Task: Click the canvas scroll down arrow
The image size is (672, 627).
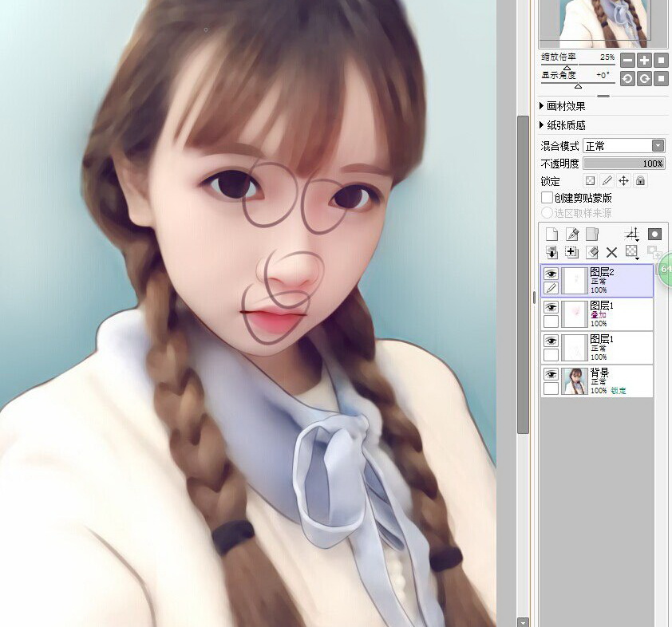Action: point(523,622)
